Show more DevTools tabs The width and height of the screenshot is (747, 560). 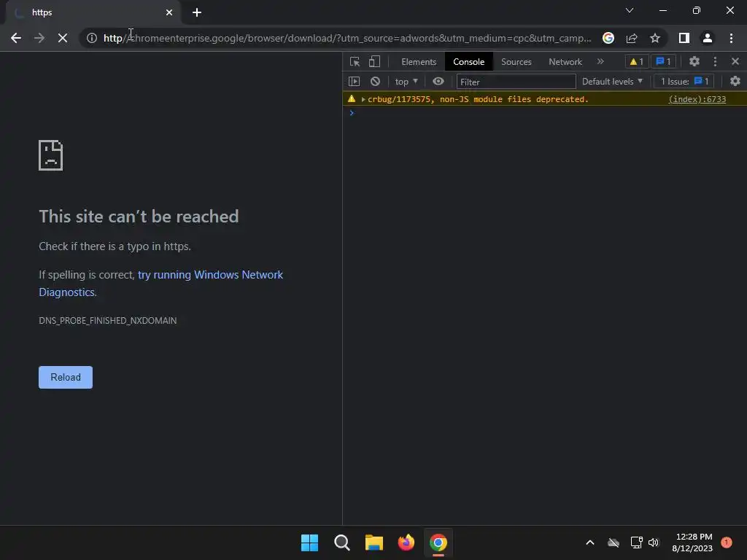point(600,61)
